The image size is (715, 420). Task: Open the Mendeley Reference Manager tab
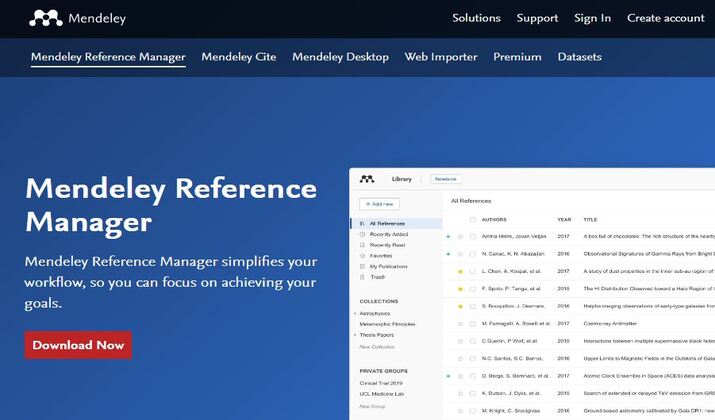coord(108,57)
